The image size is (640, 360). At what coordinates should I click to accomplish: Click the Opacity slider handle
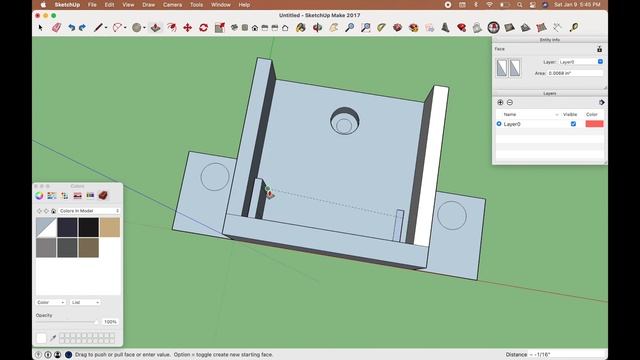click(x=96, y=322)
